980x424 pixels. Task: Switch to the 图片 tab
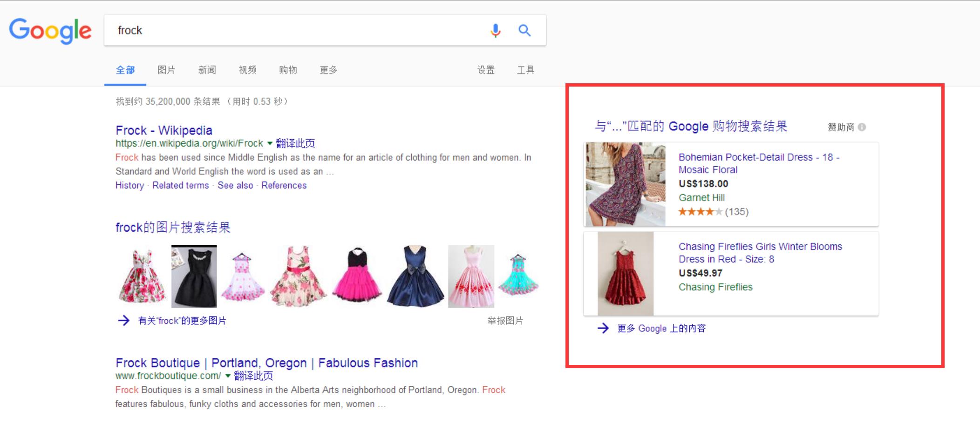[166, 70]
